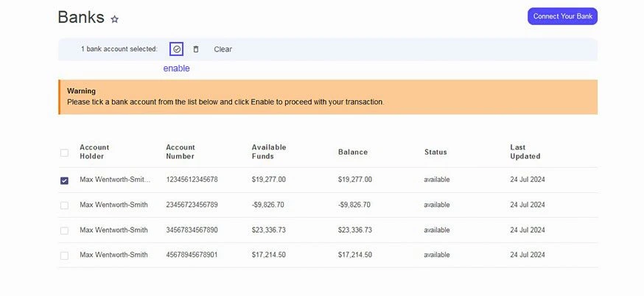Viewport: 644px width, 296px height.
Task: Click the trash delete icon
Action: [x=196, y=49]
